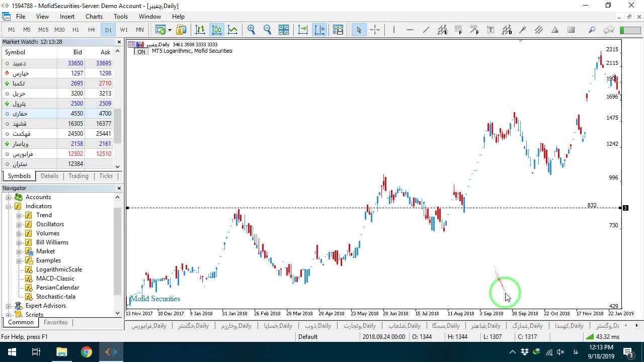Select the Fibonacci Retracement tool

tap(458, 30)
